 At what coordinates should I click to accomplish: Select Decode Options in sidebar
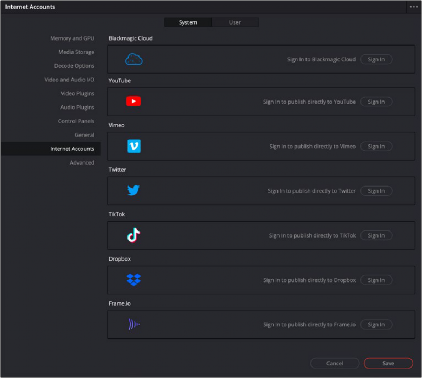[74, 66]
